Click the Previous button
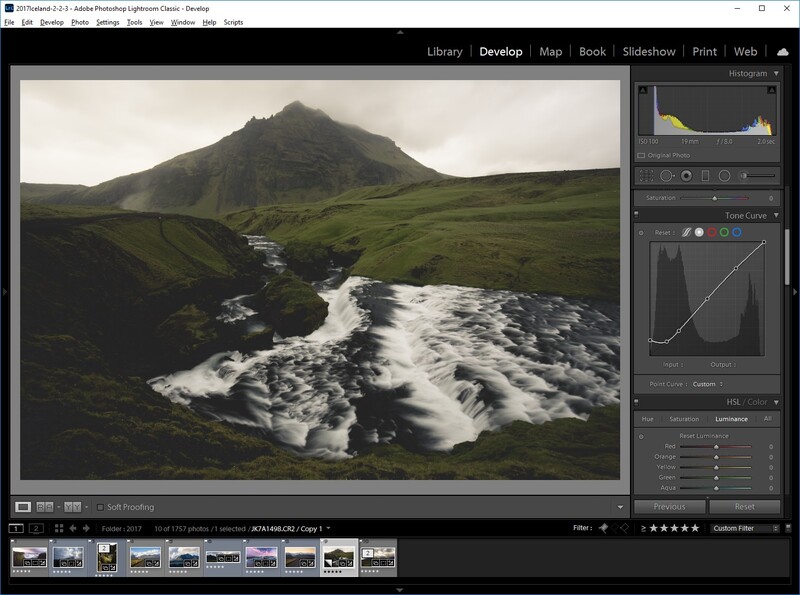Image resolution: width=800 pixels, height=595 pixels. [x=669, y=507]
